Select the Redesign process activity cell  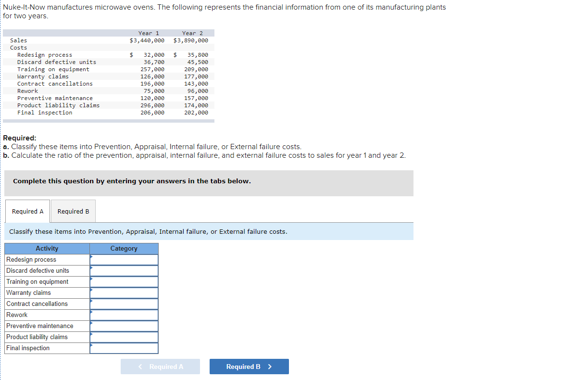point(47,260)
